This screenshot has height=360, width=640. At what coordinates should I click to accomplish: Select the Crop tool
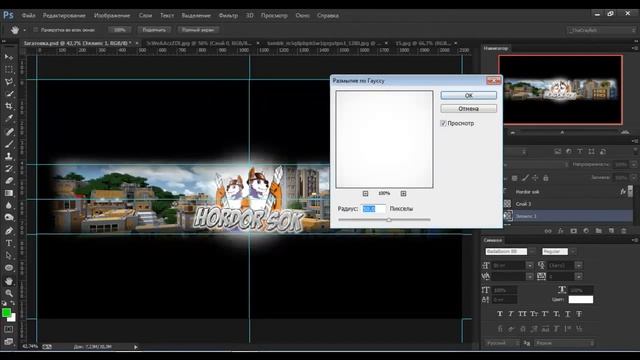9,106
